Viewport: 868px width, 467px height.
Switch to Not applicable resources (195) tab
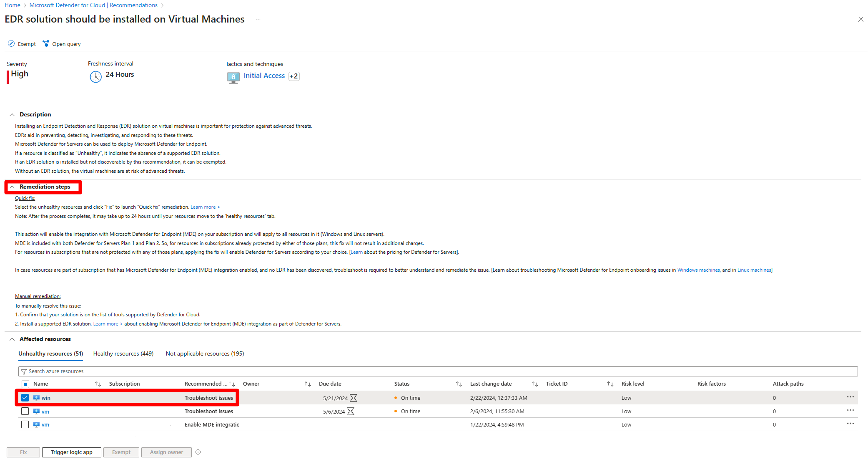[x=205, y=354]
